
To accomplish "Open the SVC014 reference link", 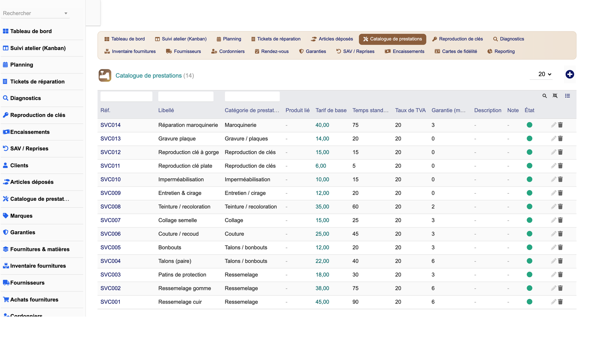I will 110,125.
